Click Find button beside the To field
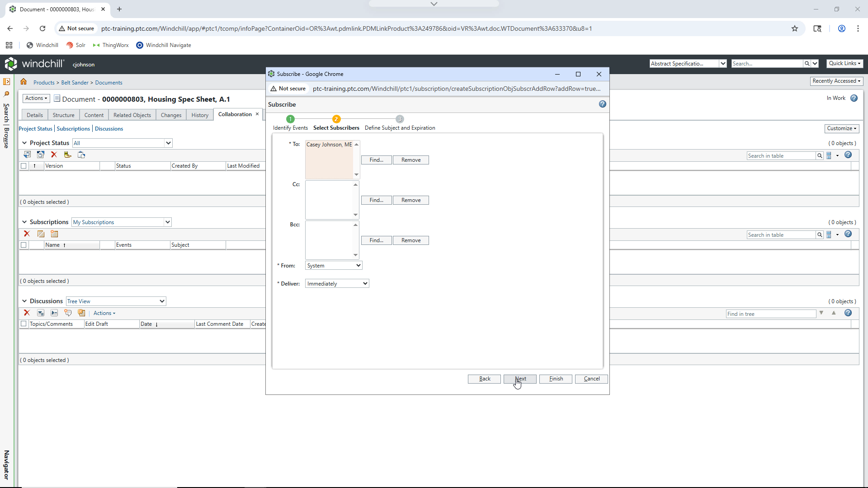 376,160
